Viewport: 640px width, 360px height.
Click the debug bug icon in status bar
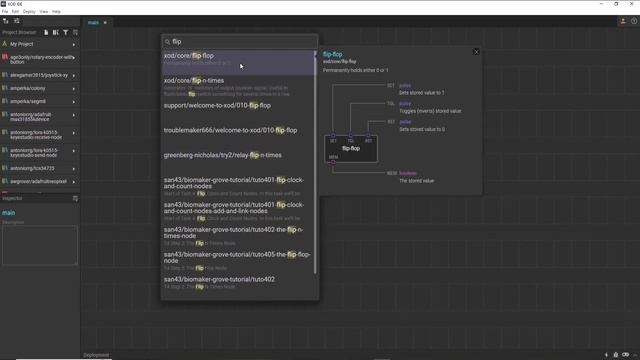616,355
